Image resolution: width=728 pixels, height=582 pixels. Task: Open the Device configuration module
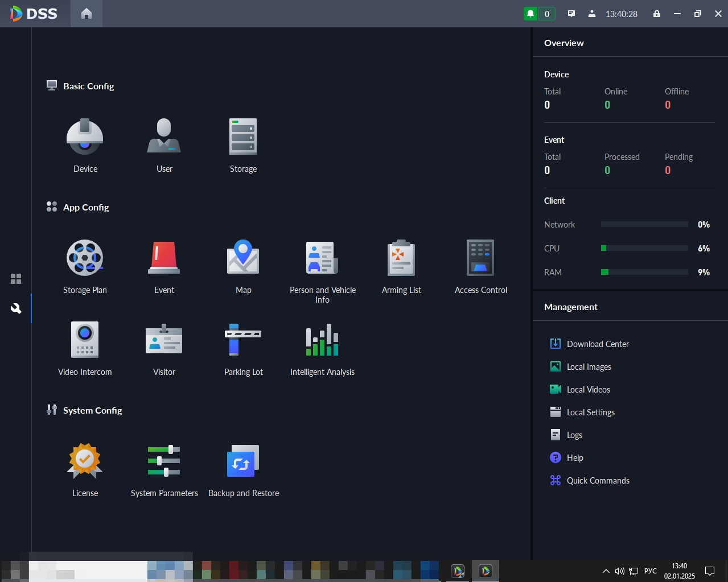click(x=85, y=137)
